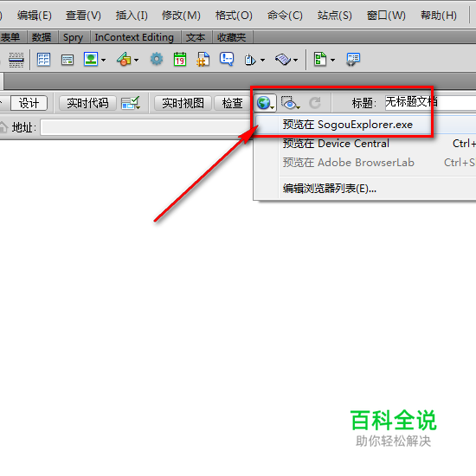476x476 pixels.
Task: Open the 帮助(H) menu
Action: 439,16
